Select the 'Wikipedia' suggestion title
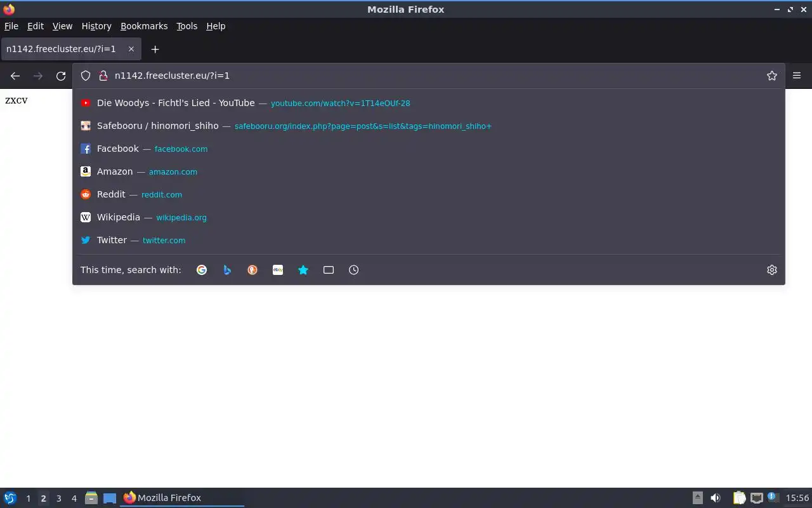 tap(119, 217)
